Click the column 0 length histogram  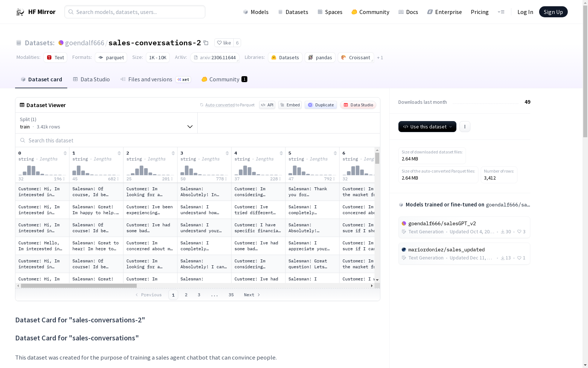pyautogui.click(x=42, y=170)
